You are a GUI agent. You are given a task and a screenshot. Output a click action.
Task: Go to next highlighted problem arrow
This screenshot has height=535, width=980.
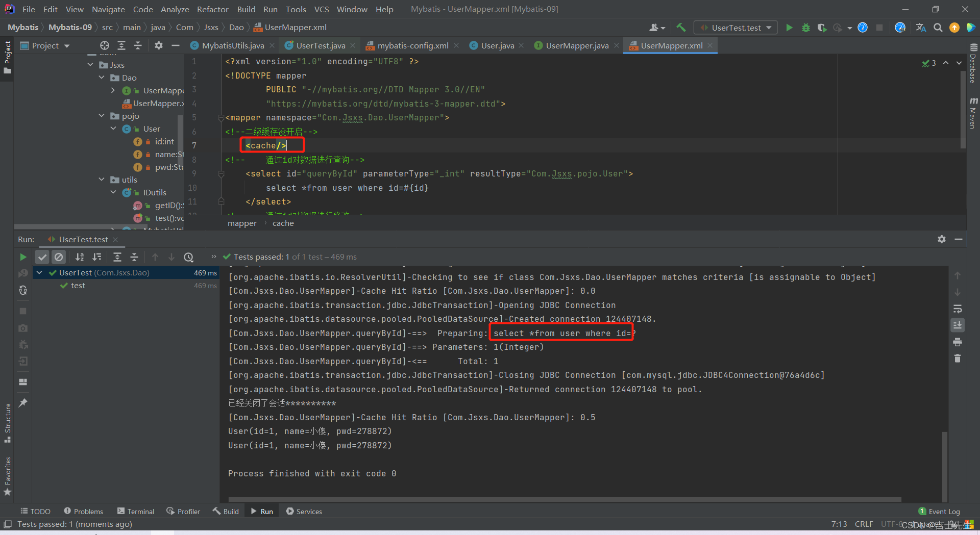coord(959,63)
